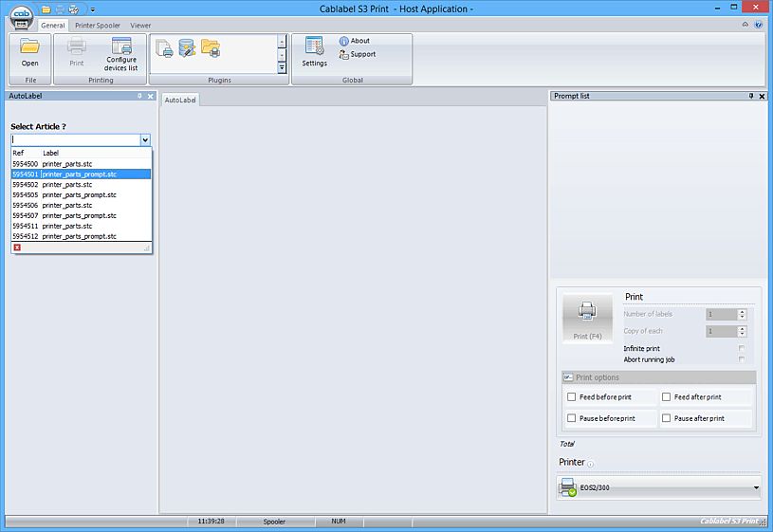This screenshot has width=773, height=532.
Task: Click the quick access Print icon
Action: pyautogui.click(x=60, y=9)
